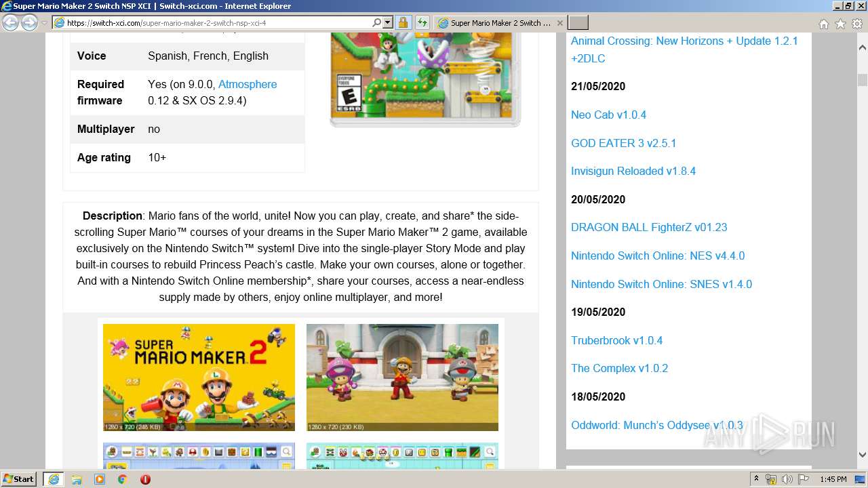Select the 'Voice' row label
The image size is (868, 488).
(x=92, y=56)
